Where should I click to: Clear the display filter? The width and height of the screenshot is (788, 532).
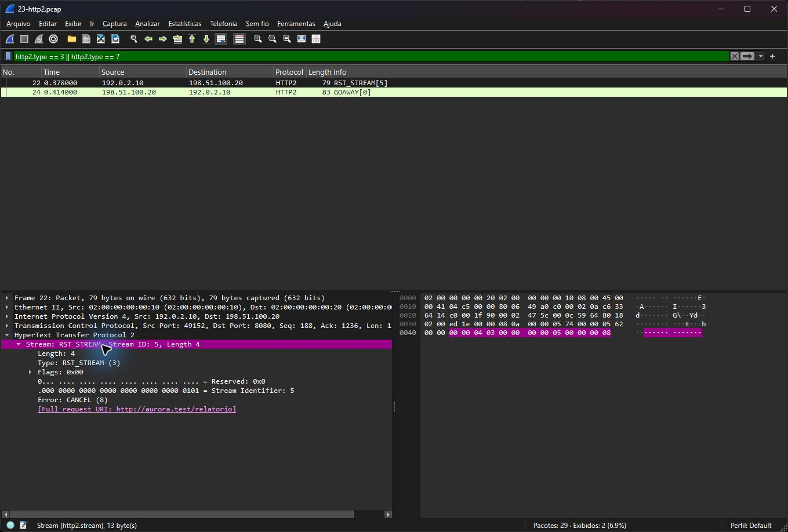pyautogui.click(x=735, y=56)
